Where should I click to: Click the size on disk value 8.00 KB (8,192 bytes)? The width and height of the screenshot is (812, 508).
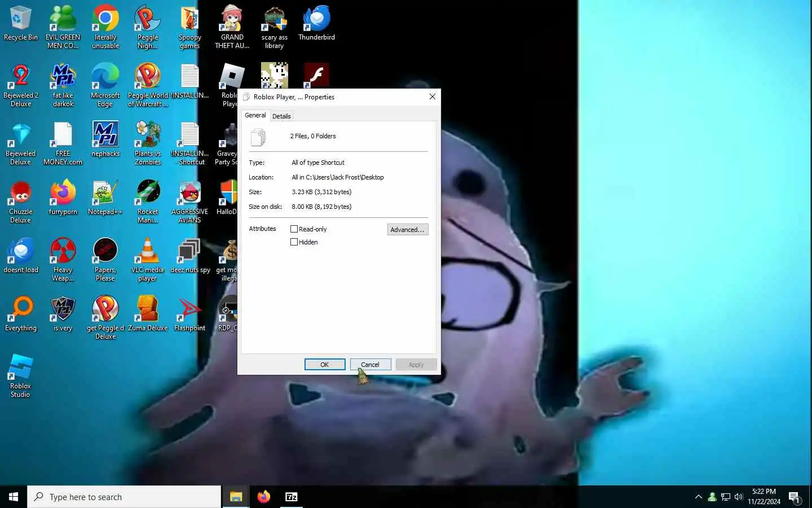click(321, 207)
